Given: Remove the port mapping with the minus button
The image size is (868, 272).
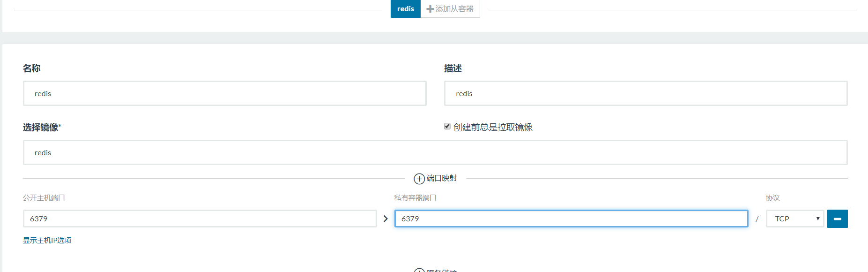Looking at the screenshot, I should (837, 219).
